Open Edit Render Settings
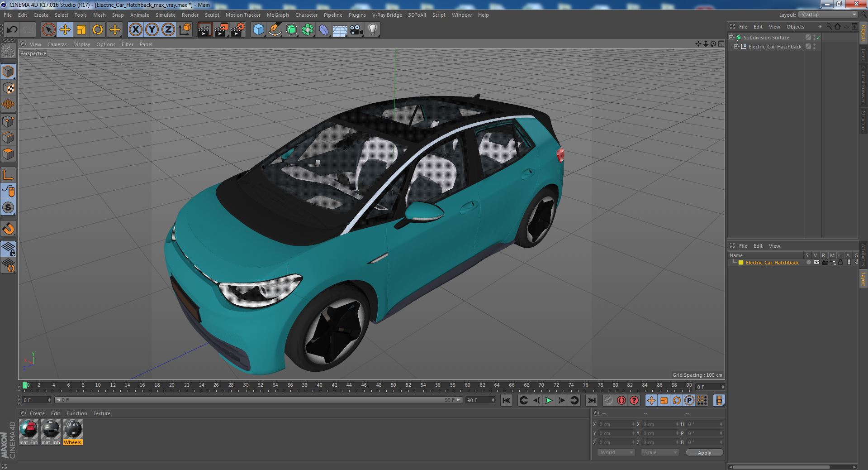868x470 pixels. 238,30
